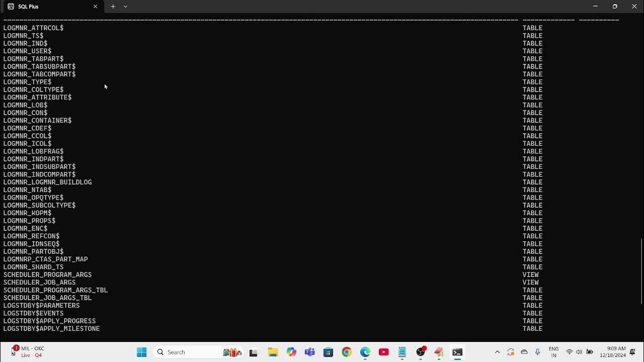Open Task View from taskbar
This screenshot has width=644, height=362.
[x=253, y=352]
